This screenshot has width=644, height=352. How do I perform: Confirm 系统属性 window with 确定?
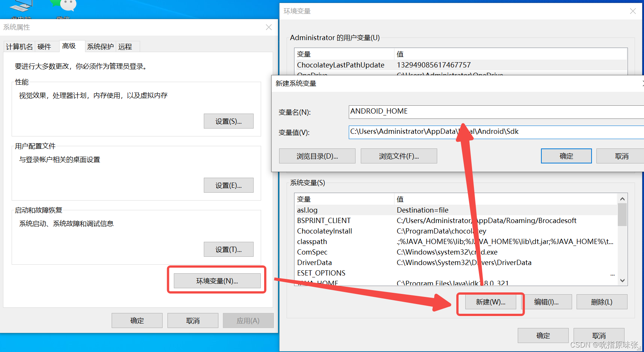tap(137, 321)
